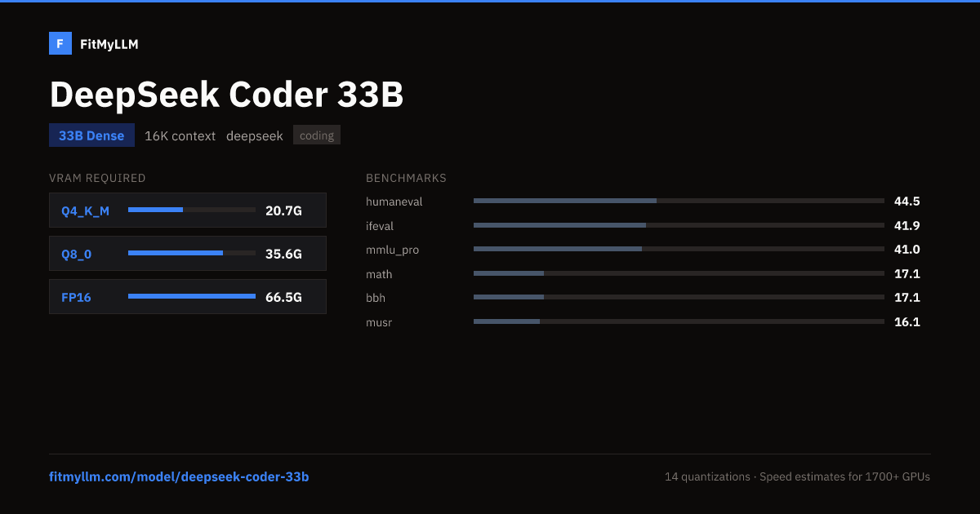Viewport: 980px width, 514px height.
Task: Click the Q4_K_M VRAM usage bar
Action: [x=192, y=210]
